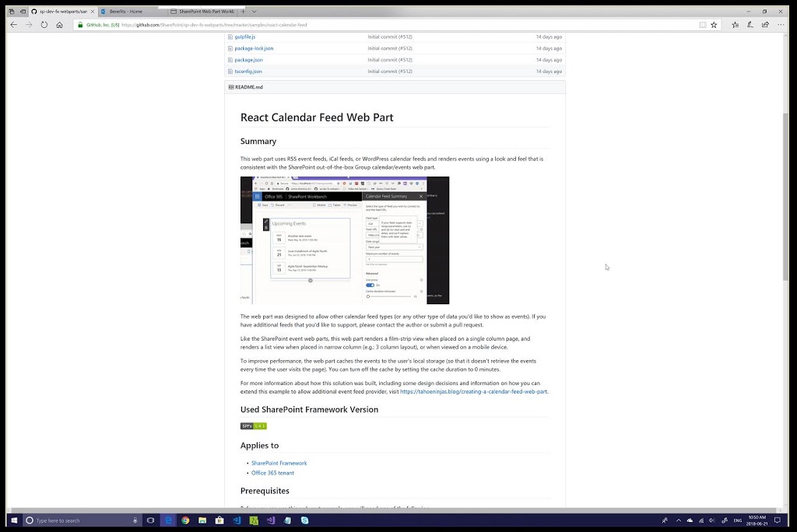Switch to the SharePoint Web Part Workbench tab
The height and width of the screenshot is (532, 797).
point(202,11)
